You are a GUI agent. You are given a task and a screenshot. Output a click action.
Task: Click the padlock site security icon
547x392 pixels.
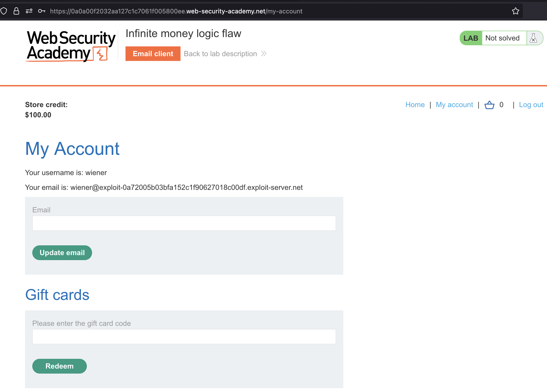click(x=16, y=11)
